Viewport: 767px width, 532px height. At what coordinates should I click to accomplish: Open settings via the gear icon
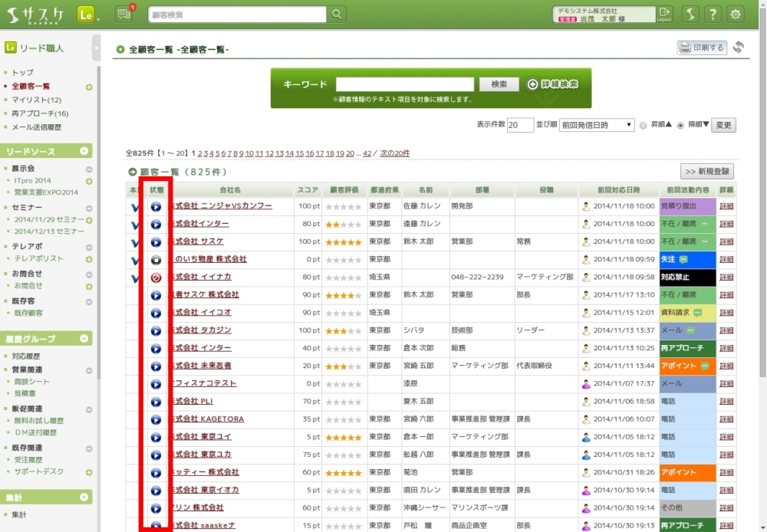tap(736, 15)
